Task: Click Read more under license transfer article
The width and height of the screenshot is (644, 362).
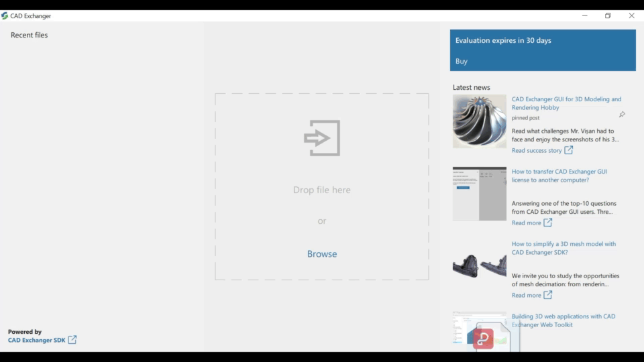Action: tap(526, 223)
